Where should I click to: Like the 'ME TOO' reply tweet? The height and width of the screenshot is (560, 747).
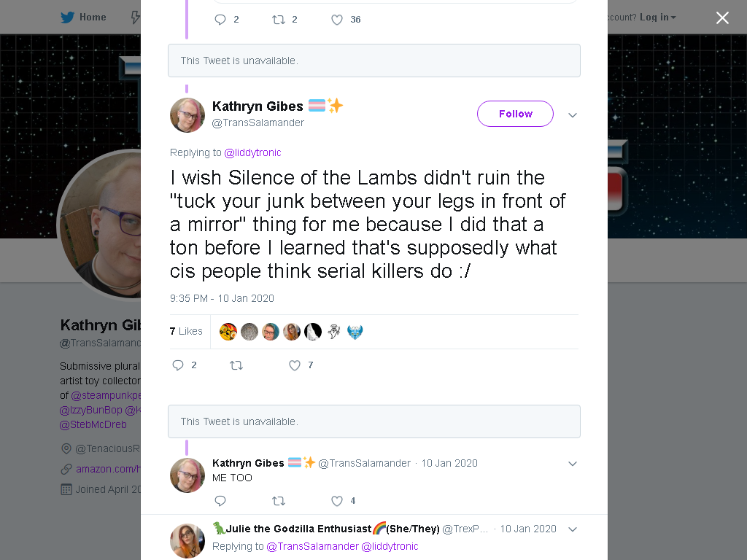[337, 500]
